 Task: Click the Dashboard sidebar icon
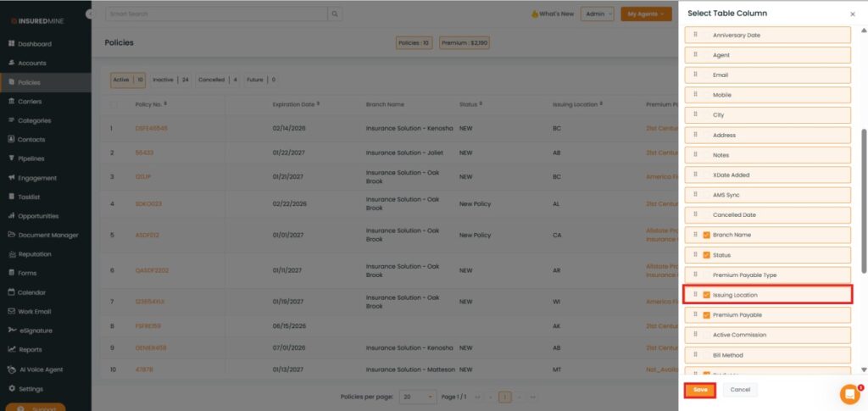point(11,44)
